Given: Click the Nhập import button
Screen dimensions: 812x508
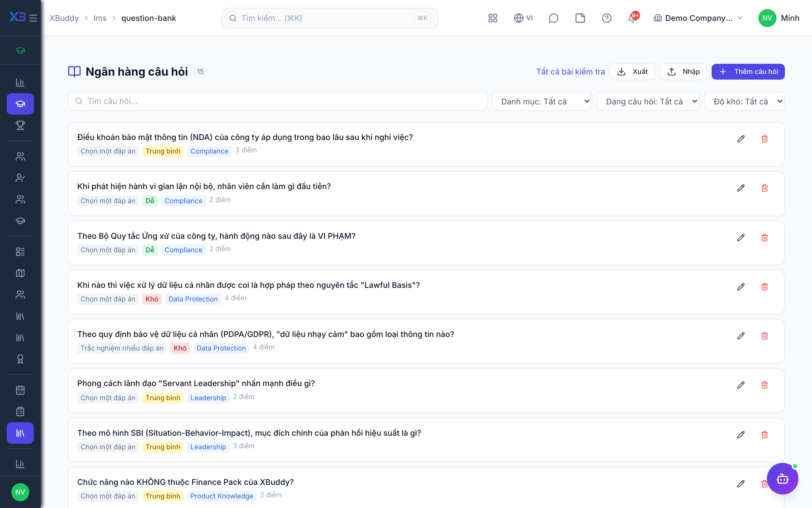Looking at the screenshot, I should point(683,72).
